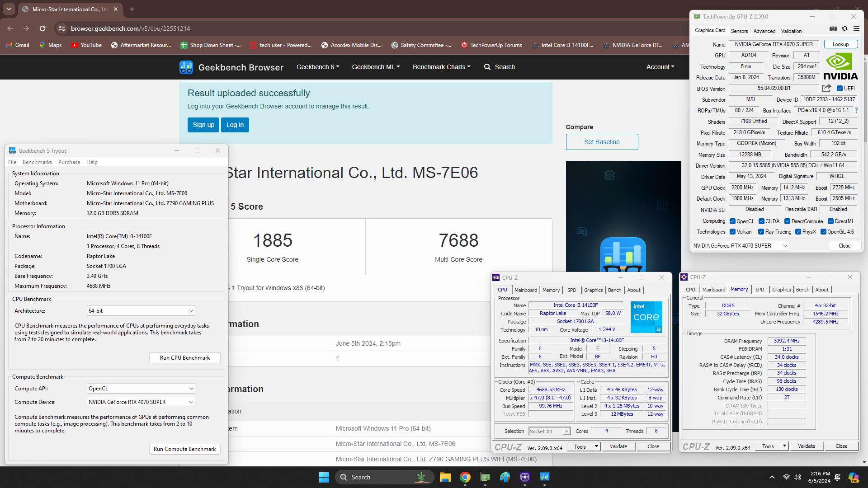Toggle the DirectCompute checkbox
This screenshot has height=488, width=868.
[x=787, y=221]
